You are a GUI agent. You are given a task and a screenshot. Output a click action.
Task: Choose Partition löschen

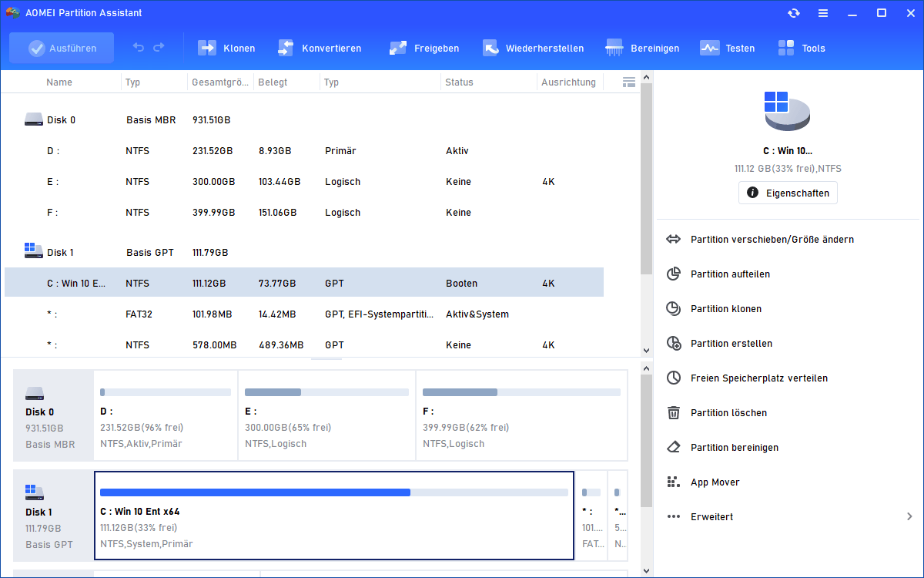728,413
